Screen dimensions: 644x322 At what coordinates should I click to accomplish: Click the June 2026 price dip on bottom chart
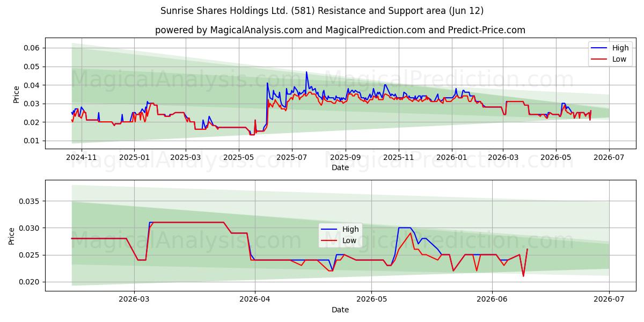(523, 276)
